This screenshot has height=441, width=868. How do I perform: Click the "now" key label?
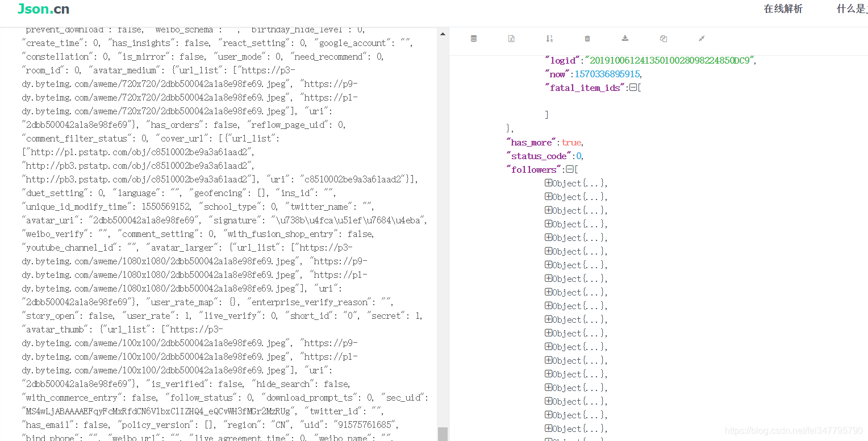pos(557,74)
